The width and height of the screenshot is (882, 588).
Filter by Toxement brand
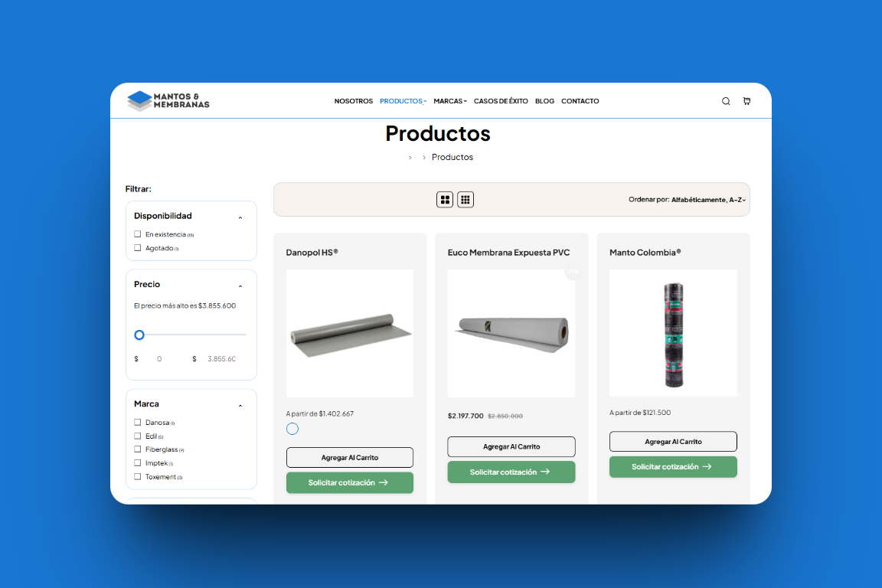pos(137,476)
